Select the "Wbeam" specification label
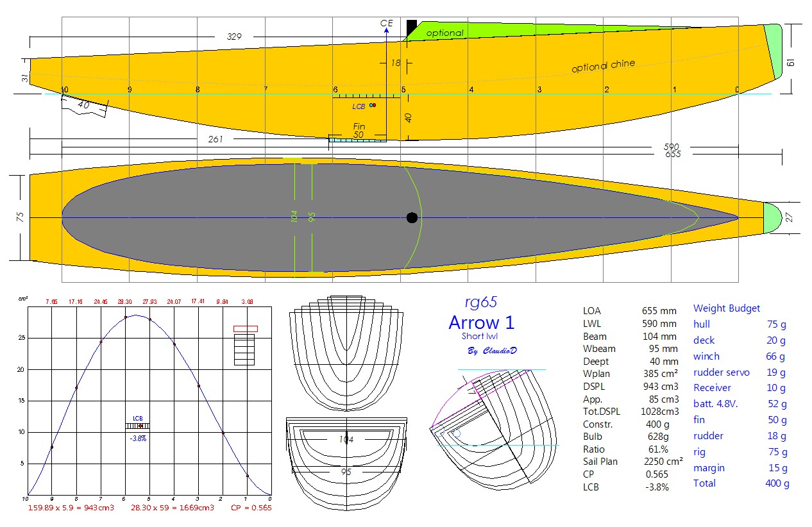812x527 pixels. 599,349
